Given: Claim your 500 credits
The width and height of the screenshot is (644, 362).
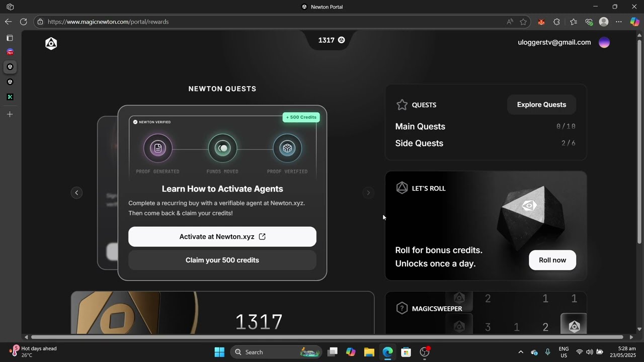Looking at the screenshot, I should coord(222,260).
